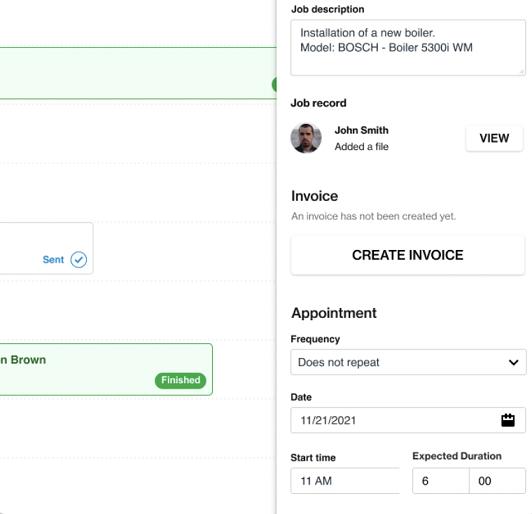Click the Finished status badge
Image resolution: width=532 pixels, height=514 pixels.
180,380
